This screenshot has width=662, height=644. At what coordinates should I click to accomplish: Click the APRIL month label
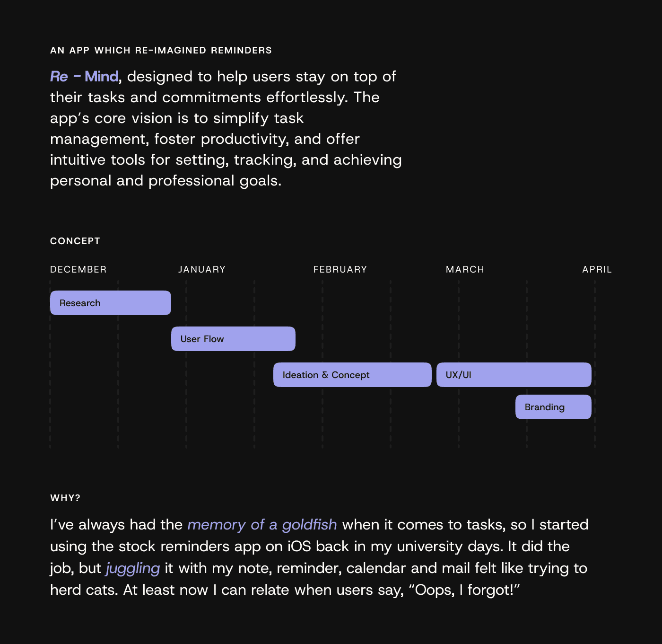coord(597,269)
